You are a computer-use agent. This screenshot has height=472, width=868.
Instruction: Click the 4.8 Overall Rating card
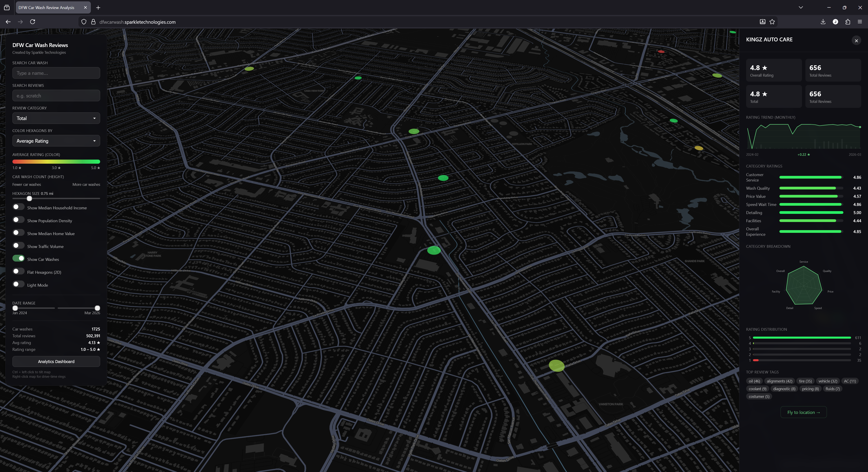point(774,70)
